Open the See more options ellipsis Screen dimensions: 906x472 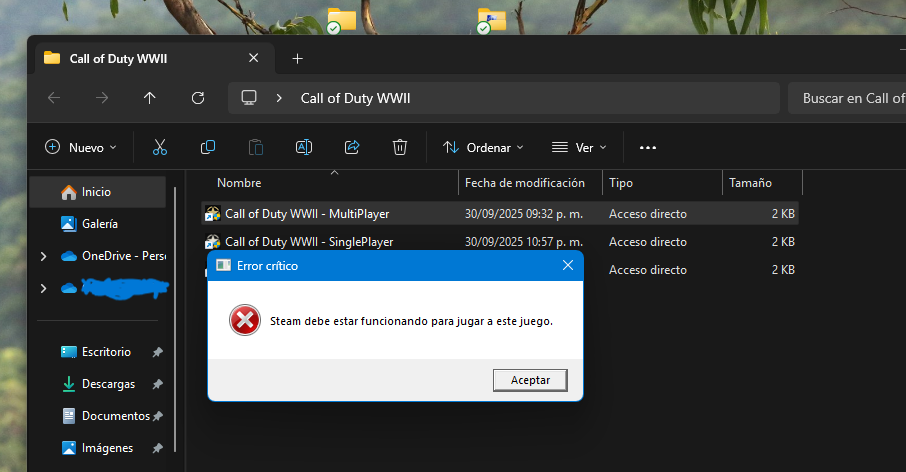(x=648, y=147)
